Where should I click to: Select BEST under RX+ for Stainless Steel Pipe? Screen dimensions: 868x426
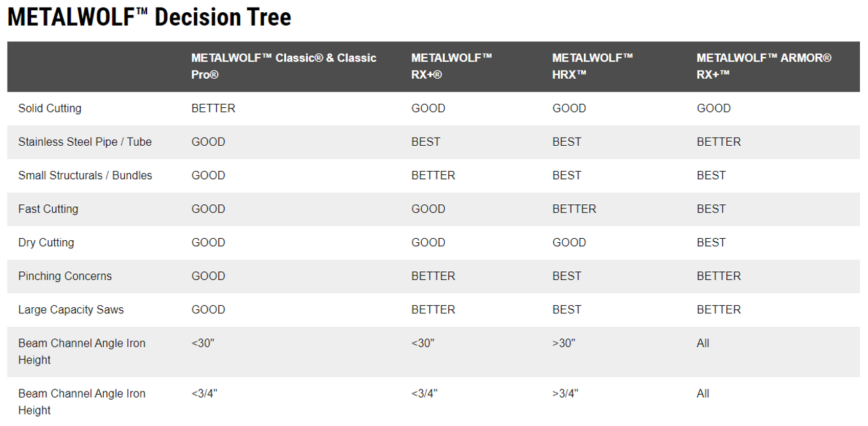pos(425,142)
